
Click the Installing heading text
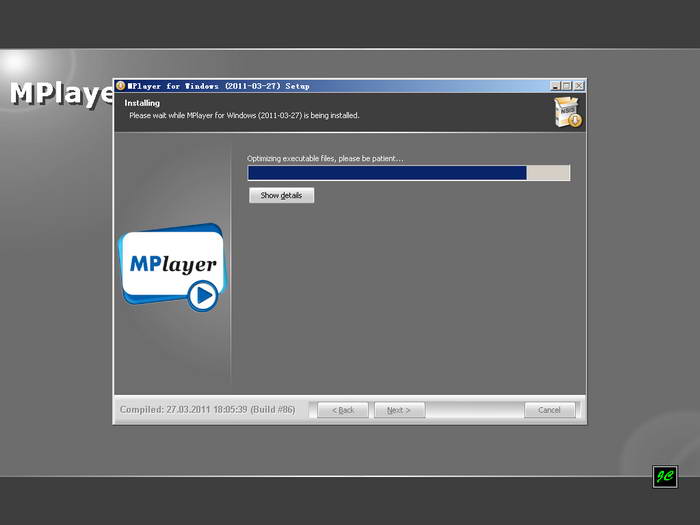pyautogui.click(x=142, y=103)
